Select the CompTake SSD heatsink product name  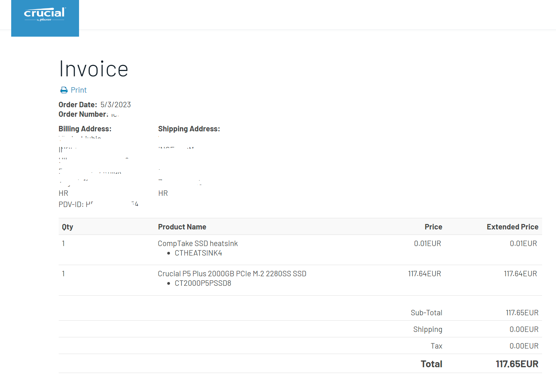click(198, 244)
